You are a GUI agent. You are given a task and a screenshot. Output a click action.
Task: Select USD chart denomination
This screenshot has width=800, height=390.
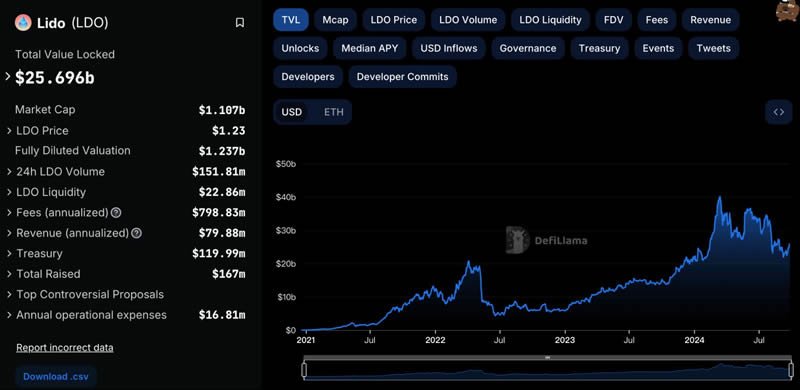point(292,112)
